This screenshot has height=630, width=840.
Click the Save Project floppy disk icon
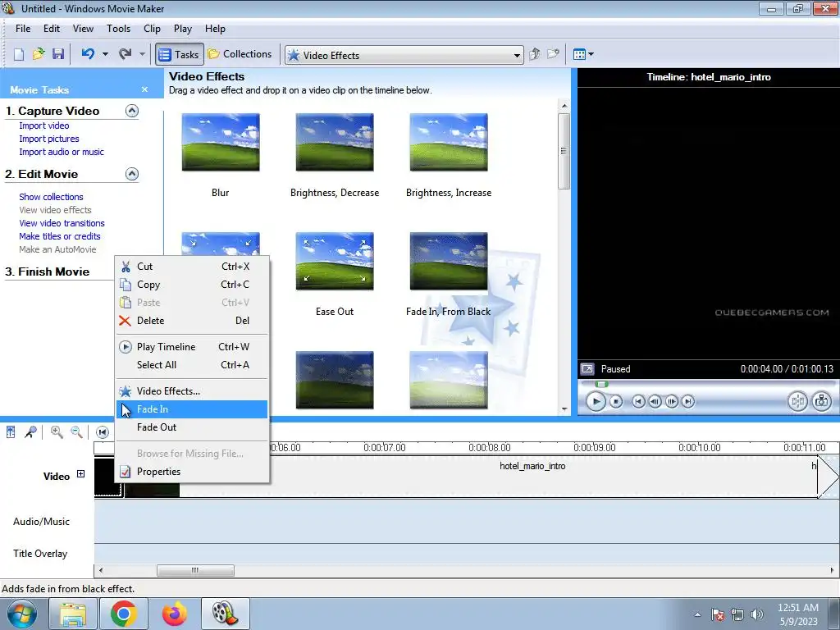[x=58, y=54]
